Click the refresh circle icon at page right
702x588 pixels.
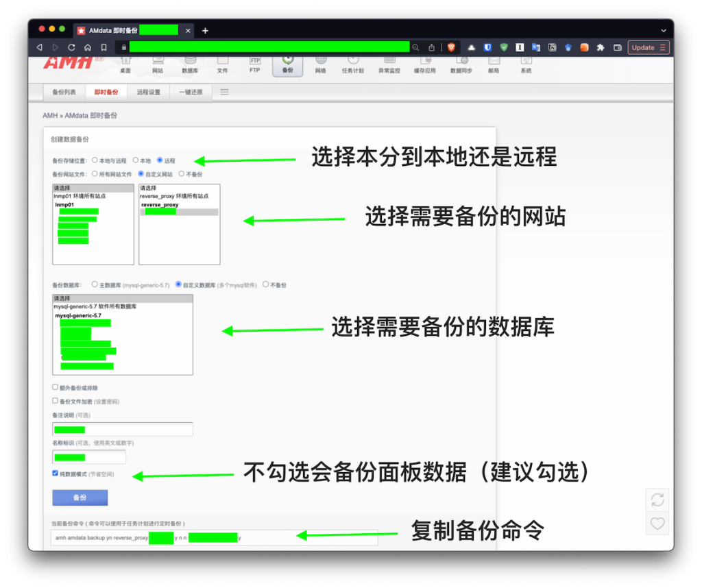[657, 499]
